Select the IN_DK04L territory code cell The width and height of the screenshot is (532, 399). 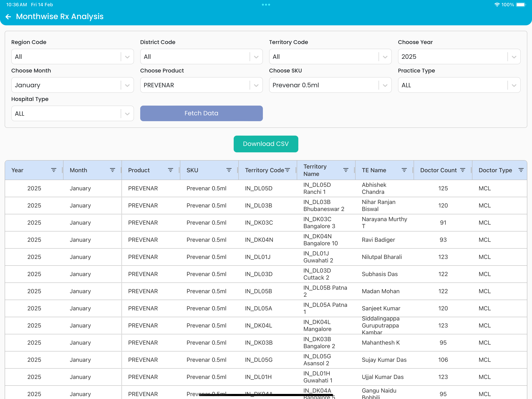[x=259, y=325]
